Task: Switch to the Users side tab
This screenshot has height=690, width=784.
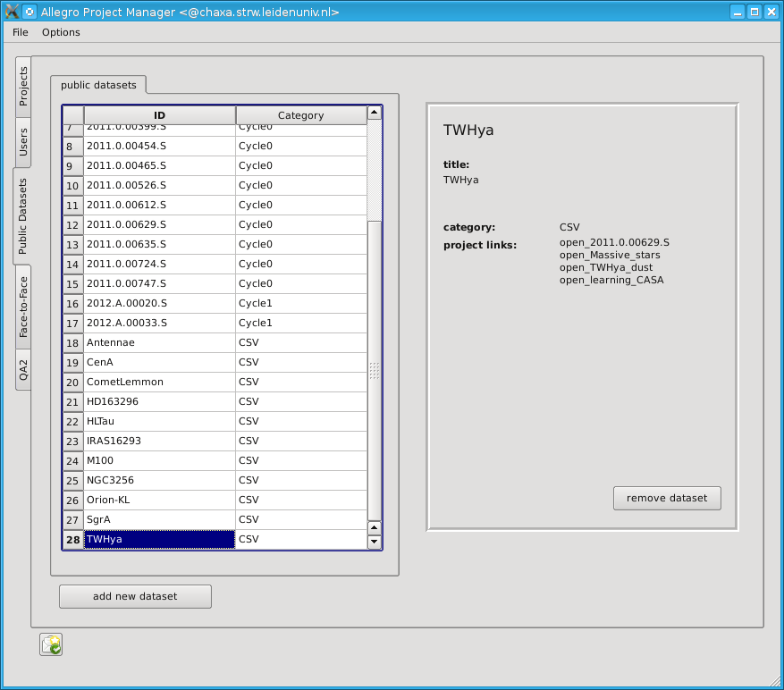Action: [23, 141]
